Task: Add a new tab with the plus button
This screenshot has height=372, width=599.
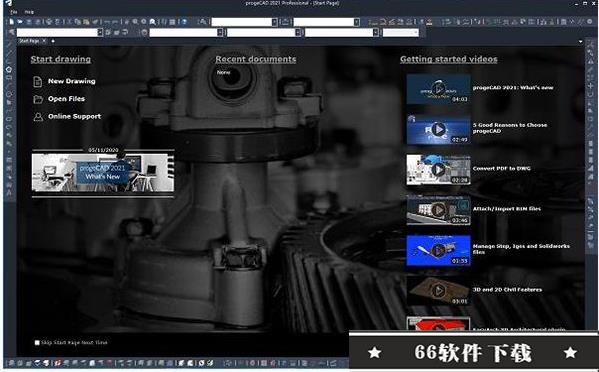Action: 53,41
